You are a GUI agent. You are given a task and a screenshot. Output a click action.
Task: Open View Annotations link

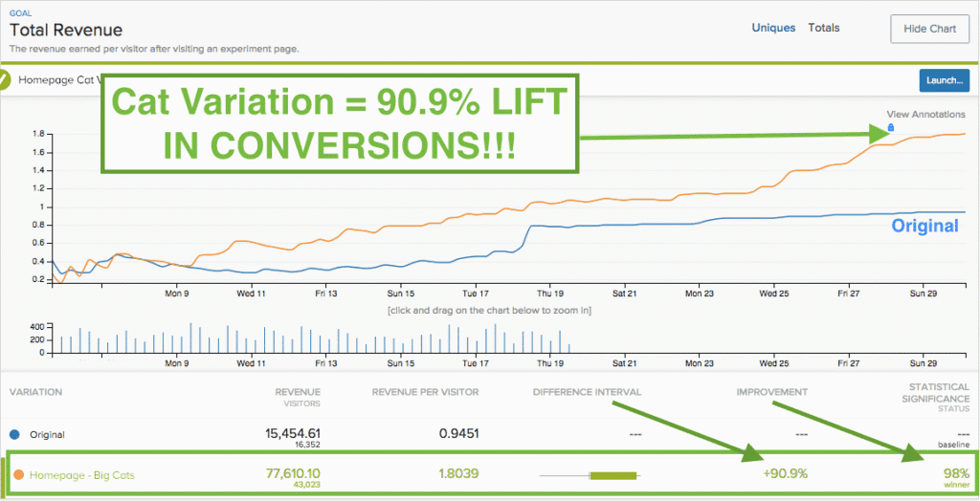pyautogui.click(x=925, y=114)
